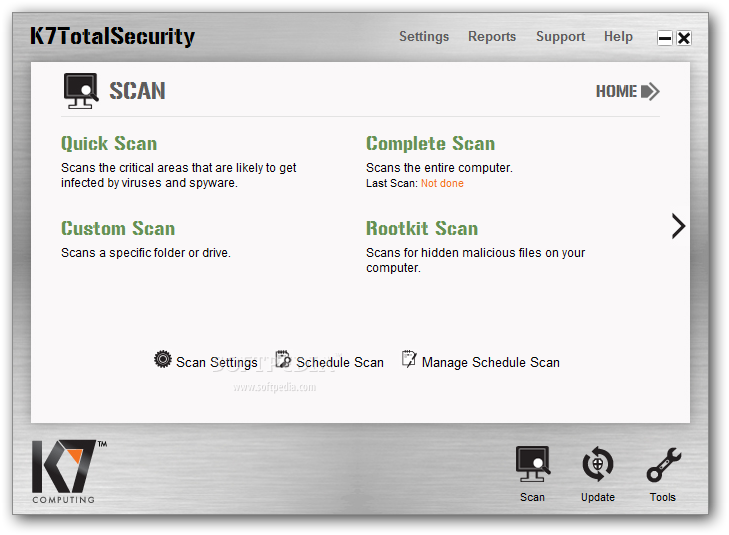Click the K7 Computing logo
The image size is (729, 535).
[69, 471]
